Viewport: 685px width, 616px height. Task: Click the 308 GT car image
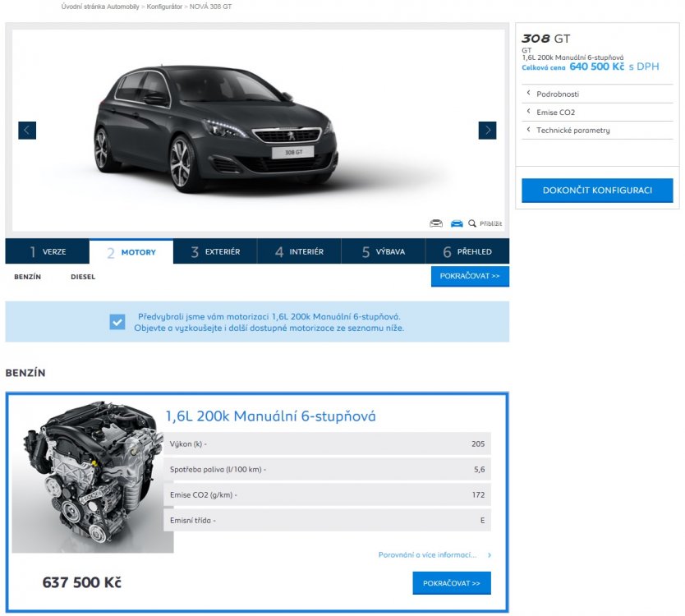(216, 129)
